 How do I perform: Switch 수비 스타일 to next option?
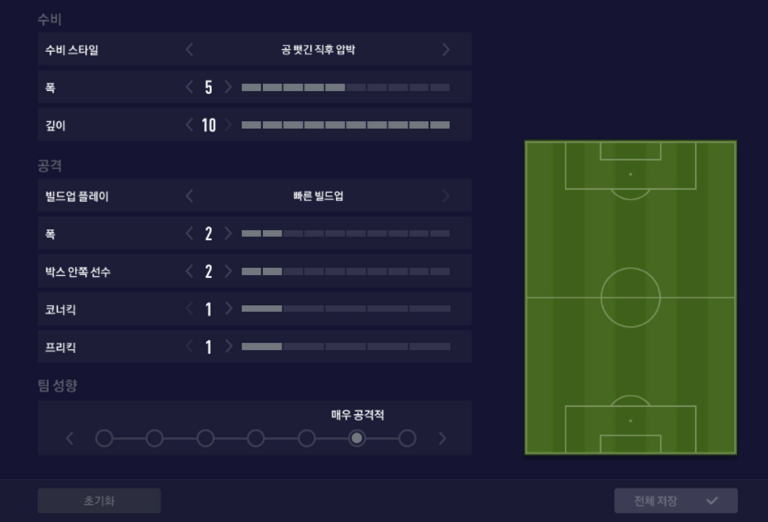(x=446, y=49)
